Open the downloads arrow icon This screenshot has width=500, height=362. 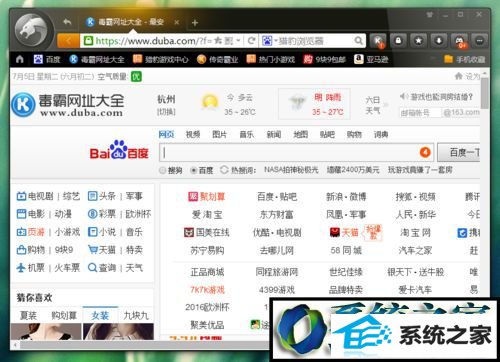click(439, 41)
